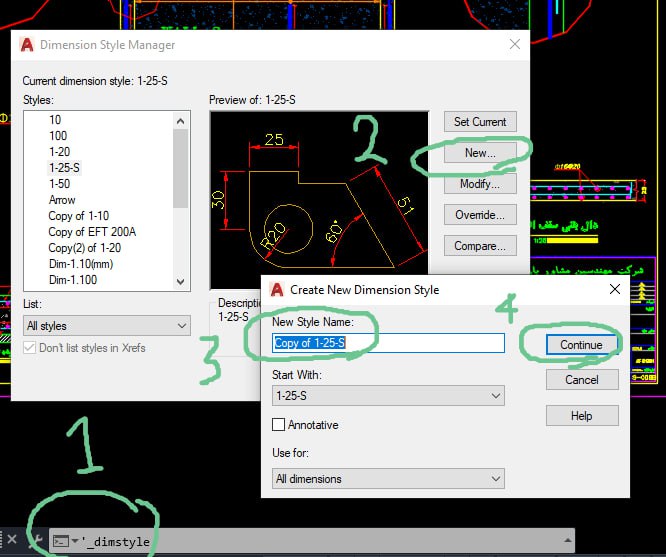Click Continue in Create New Dimension Style
The height and width of the screenshot is (557, 666).
(581, 345)
